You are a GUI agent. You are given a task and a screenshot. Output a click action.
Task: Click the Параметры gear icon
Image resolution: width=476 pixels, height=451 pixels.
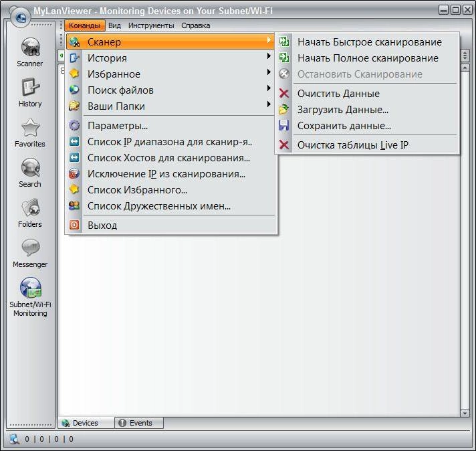point(74,125)
